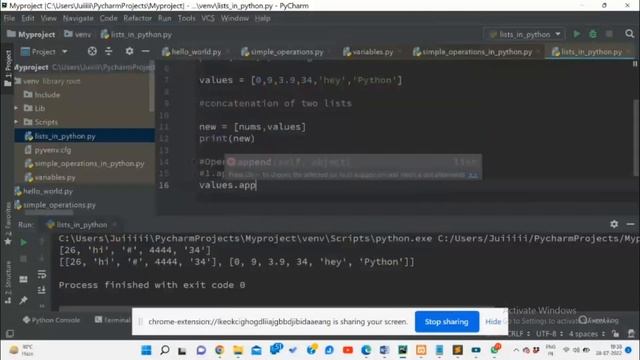Viewport: 640px width, 360px height.
Task: Toggle the Structure side tab
Action: tap(8, 283)
